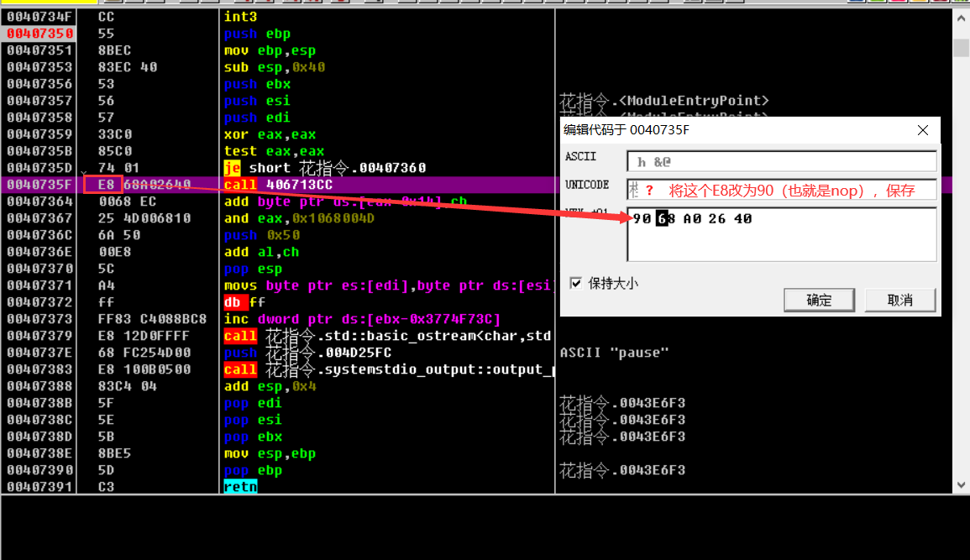Click the 'int3' instruction
The image size is (970, 560).
(241, 17)
